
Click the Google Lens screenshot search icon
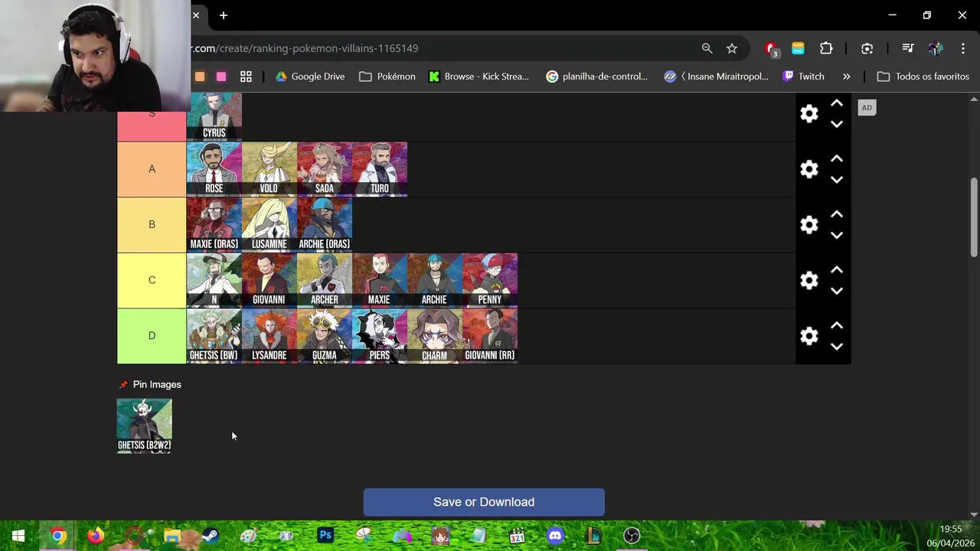[867, 48]
